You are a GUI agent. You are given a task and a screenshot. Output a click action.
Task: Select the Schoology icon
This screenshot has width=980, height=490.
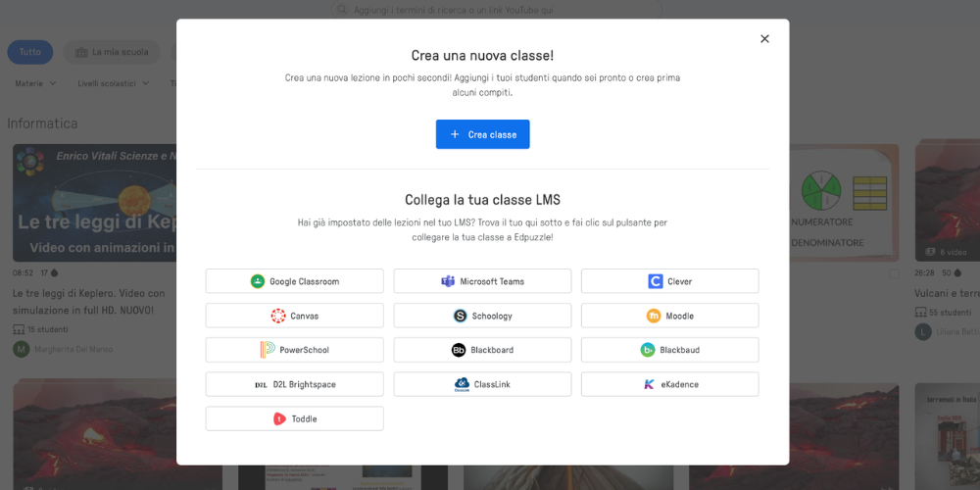click(x=460, y=316)
